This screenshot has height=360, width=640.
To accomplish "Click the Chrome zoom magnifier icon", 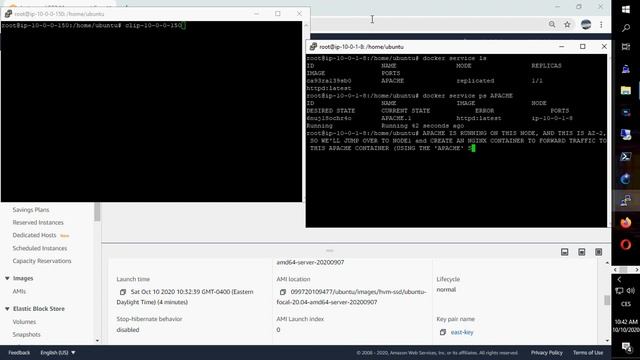I will [x=552, y=24].
